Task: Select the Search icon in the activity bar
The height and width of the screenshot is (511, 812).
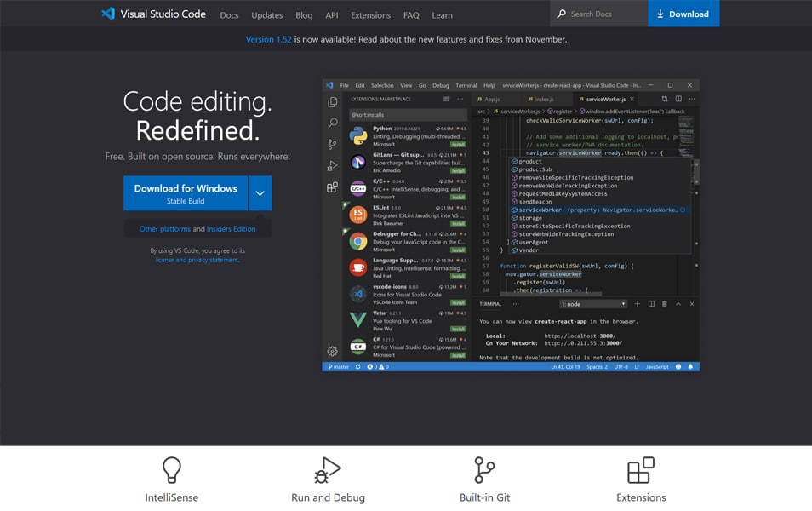Action: pos(331,124)
